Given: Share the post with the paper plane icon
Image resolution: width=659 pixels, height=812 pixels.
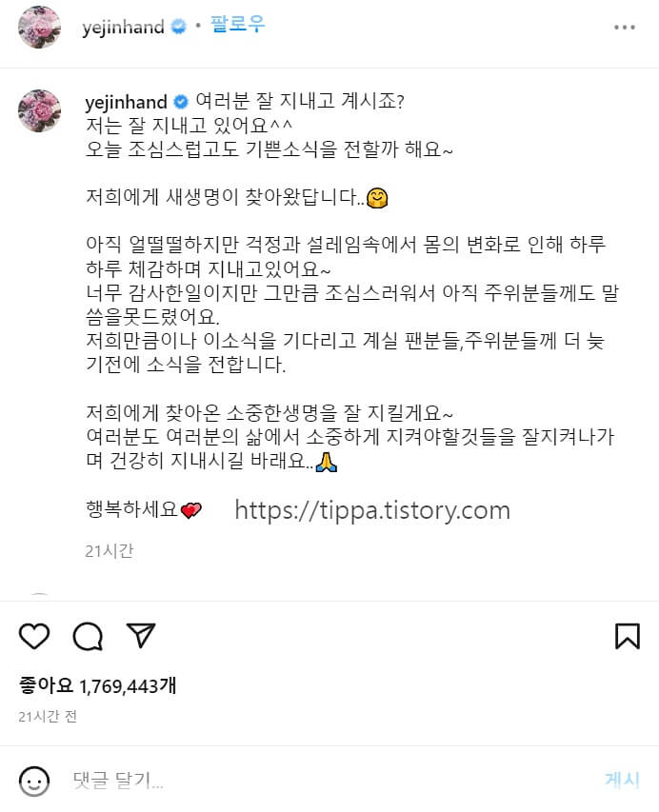Looking at the screenshot, I should pos(141,635).
